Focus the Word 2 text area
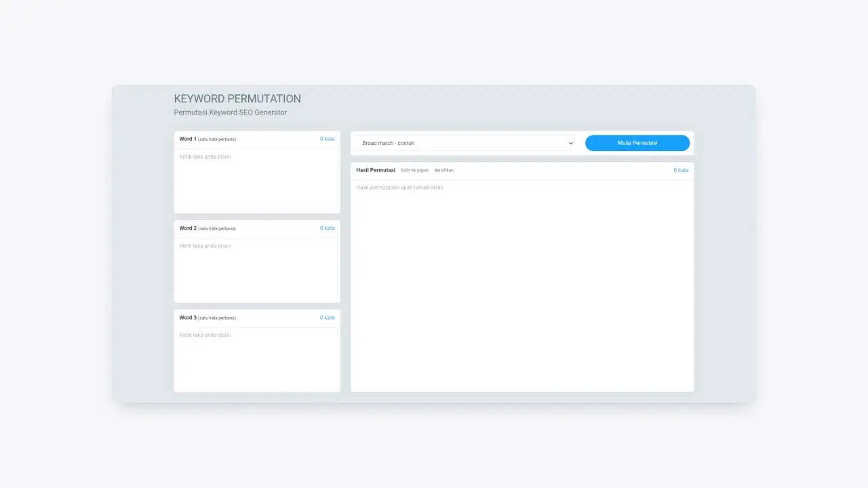This screenshot has height=488, width=868. 257,269
